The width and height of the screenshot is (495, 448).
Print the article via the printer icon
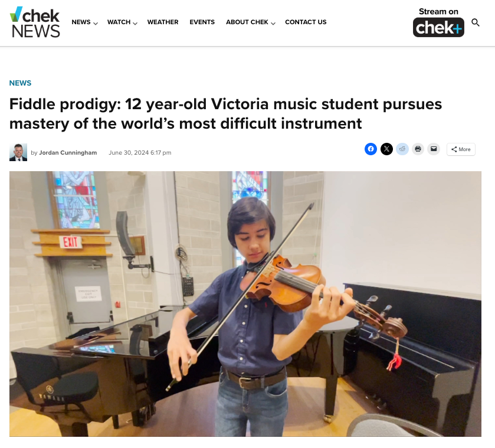418,149
